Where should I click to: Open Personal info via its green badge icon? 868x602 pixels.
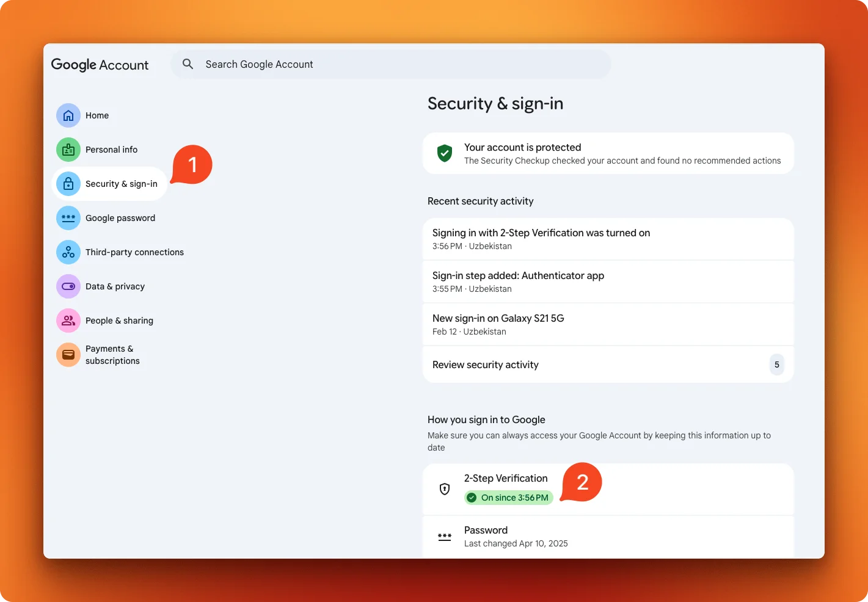coord(68,149)
